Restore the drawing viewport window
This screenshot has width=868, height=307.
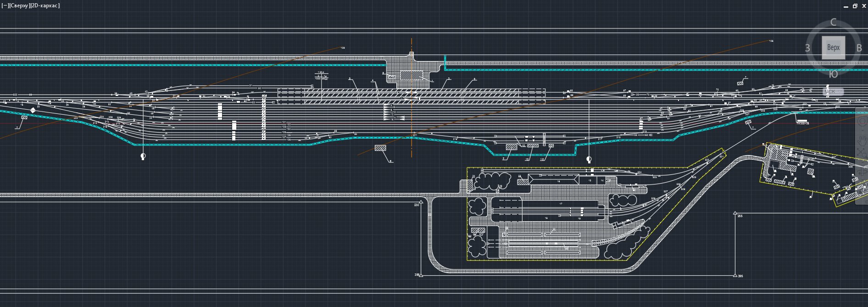click(x=855, y=6)
